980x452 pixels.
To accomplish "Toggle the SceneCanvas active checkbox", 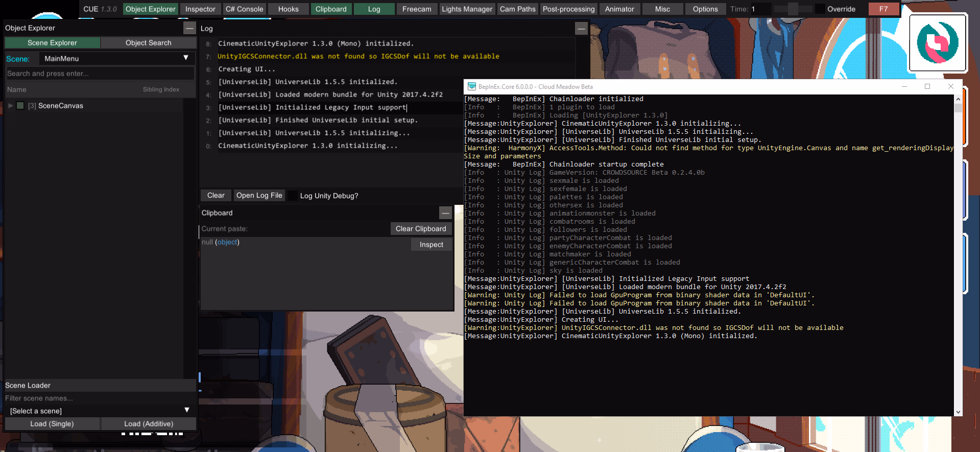I will coord(20,106).
